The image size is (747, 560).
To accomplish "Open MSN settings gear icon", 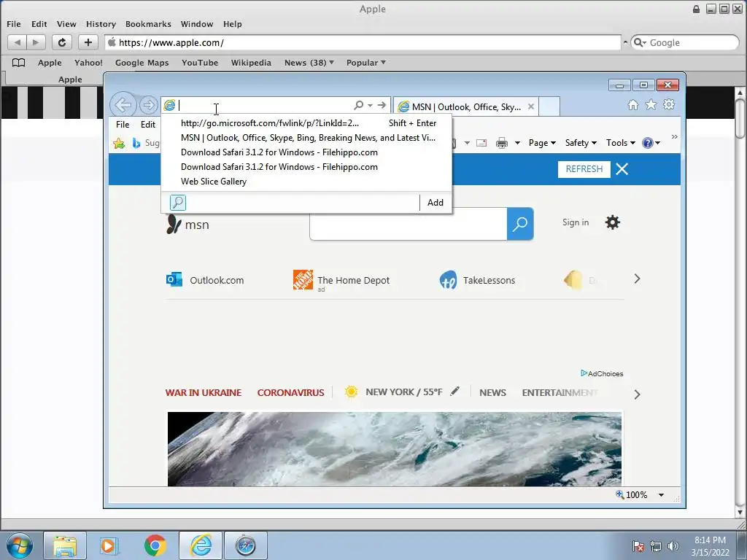I will (x=612, y=222).
